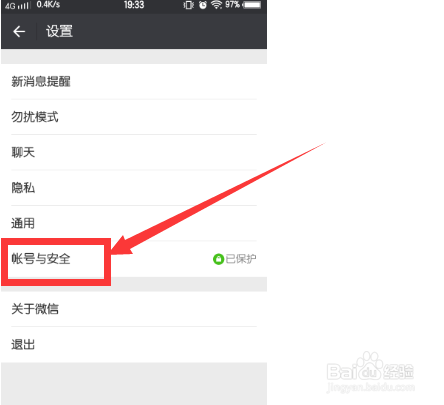The width and height of the screenshot is (444, 405).
Task: Tap the 97% battery percentage text
Action: (232, 5)
